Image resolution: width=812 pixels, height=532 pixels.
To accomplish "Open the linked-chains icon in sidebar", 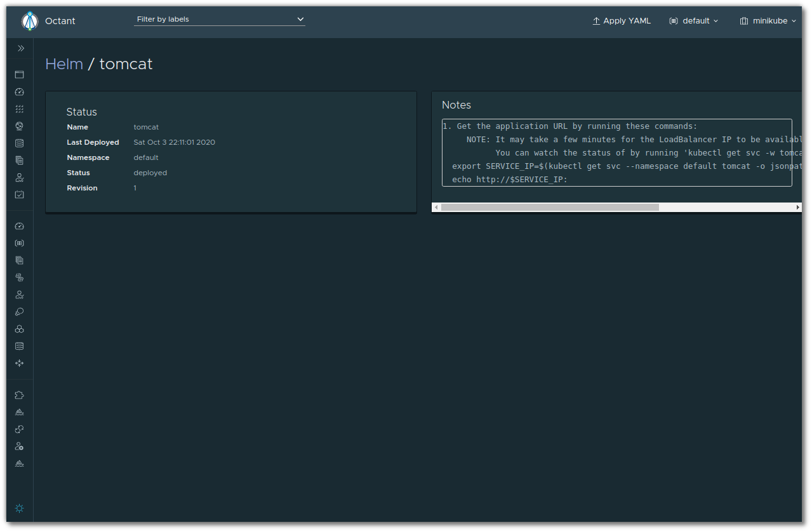I will [20, 277].
